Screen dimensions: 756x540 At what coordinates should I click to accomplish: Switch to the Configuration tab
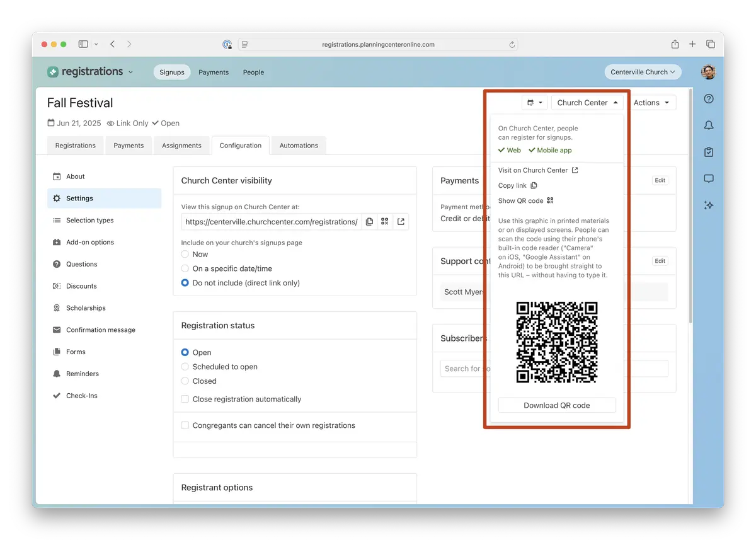pos(241,146)
